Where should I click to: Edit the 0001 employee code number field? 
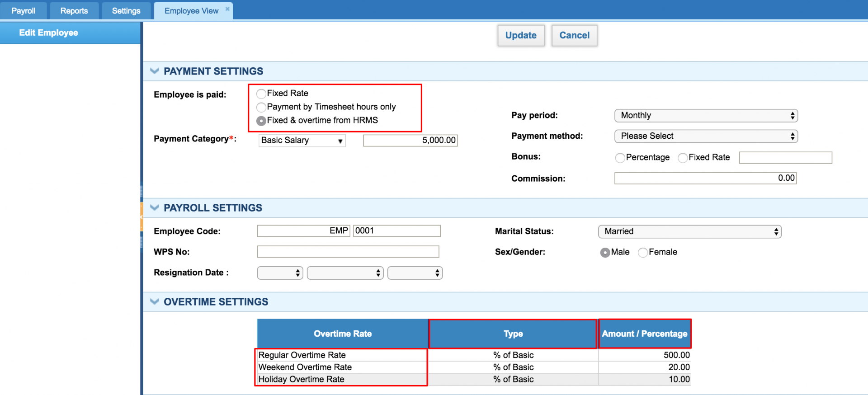coord(397,231)
